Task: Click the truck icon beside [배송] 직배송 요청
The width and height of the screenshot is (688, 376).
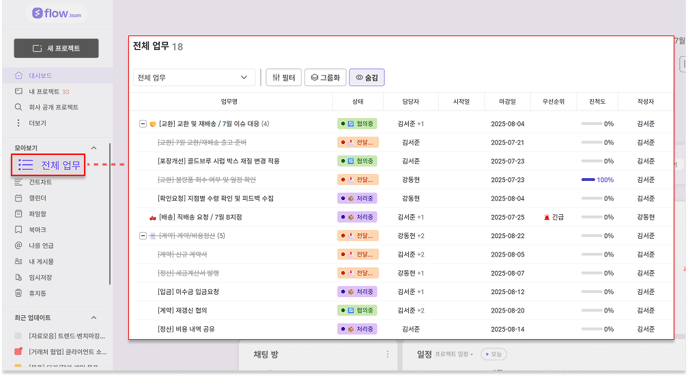Action: click(153, 217)
